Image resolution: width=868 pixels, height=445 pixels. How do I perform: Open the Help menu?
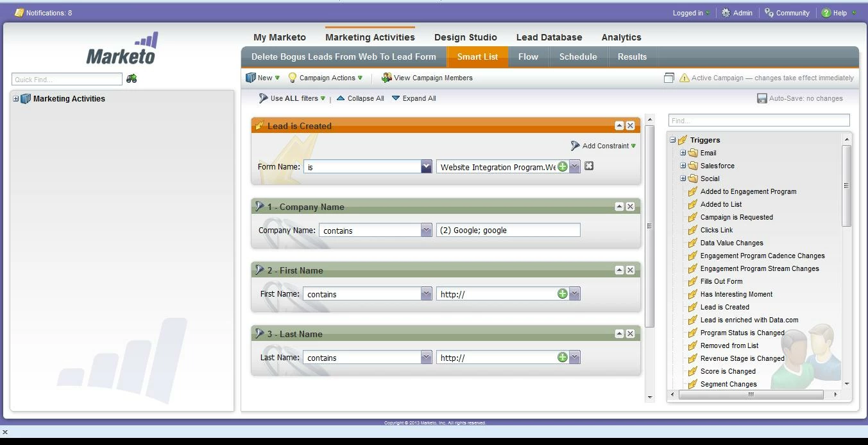(838, 13)
